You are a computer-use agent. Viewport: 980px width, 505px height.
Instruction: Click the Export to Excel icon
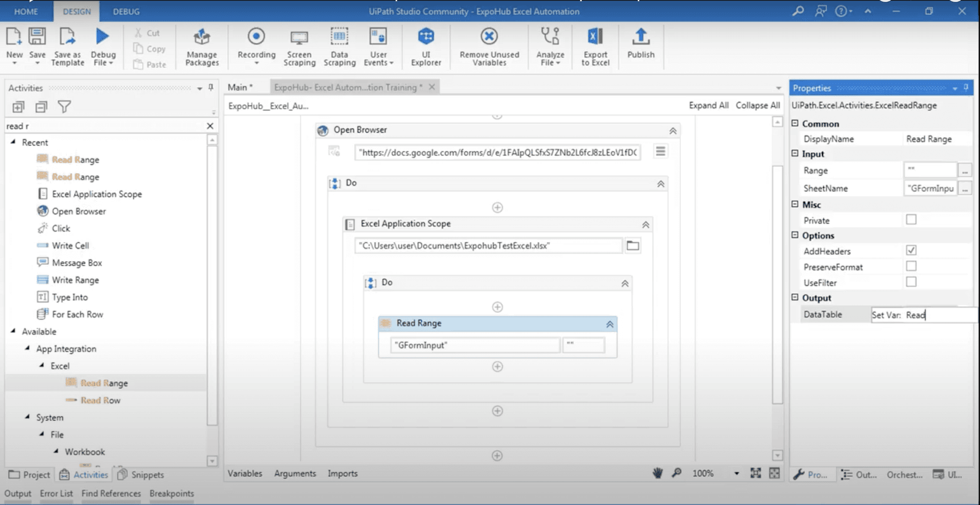pyautogui.click(x=594, y=45)
